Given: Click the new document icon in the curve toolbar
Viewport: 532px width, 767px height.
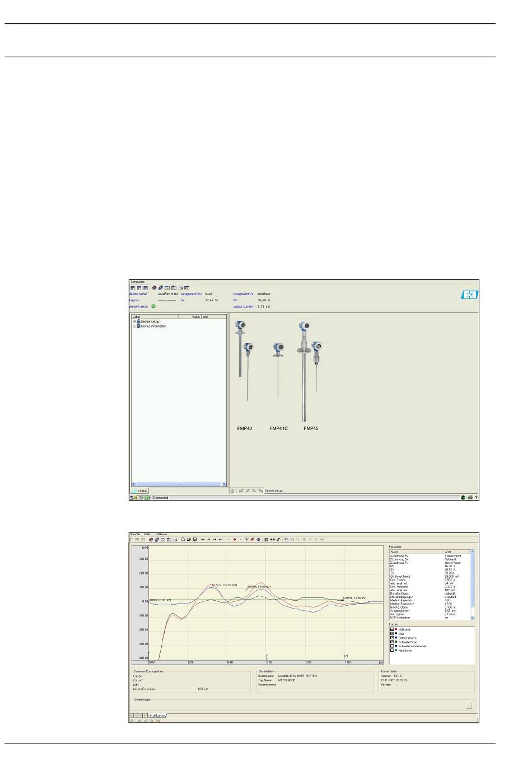Looking at the screenshot, I should pos(183,540).
